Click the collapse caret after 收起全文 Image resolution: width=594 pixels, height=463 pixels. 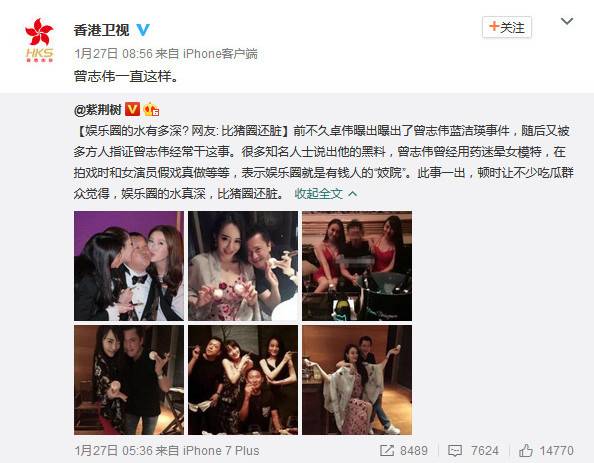pyautogui.click(x=352, y=194)
